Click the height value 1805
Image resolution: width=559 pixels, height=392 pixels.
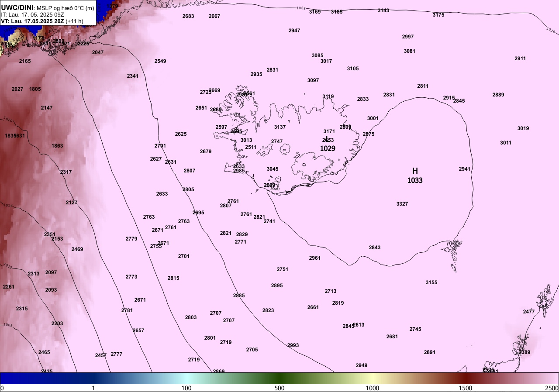pyautogui.click(x=35, y=89)
